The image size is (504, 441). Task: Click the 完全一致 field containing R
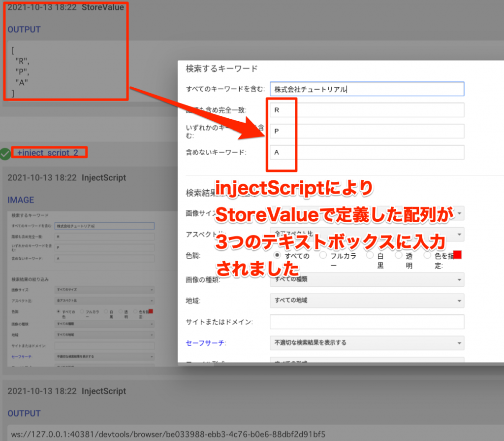367,110
